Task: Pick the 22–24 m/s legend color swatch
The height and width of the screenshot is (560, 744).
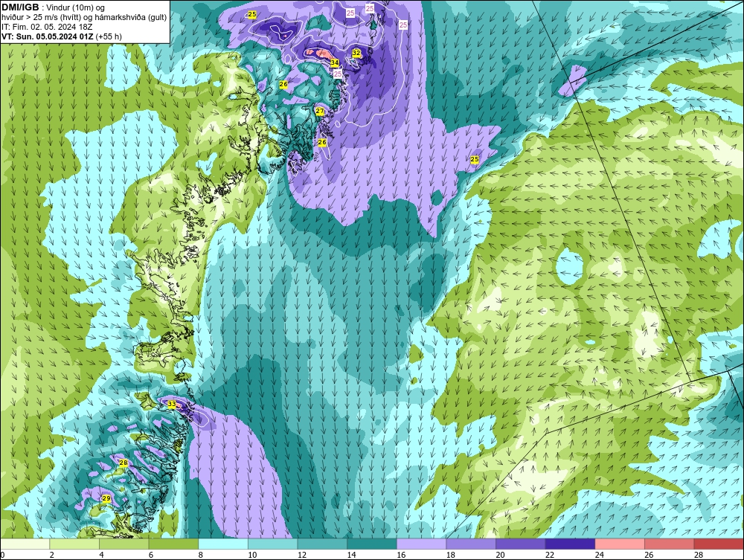Action: tap(571, 544)
